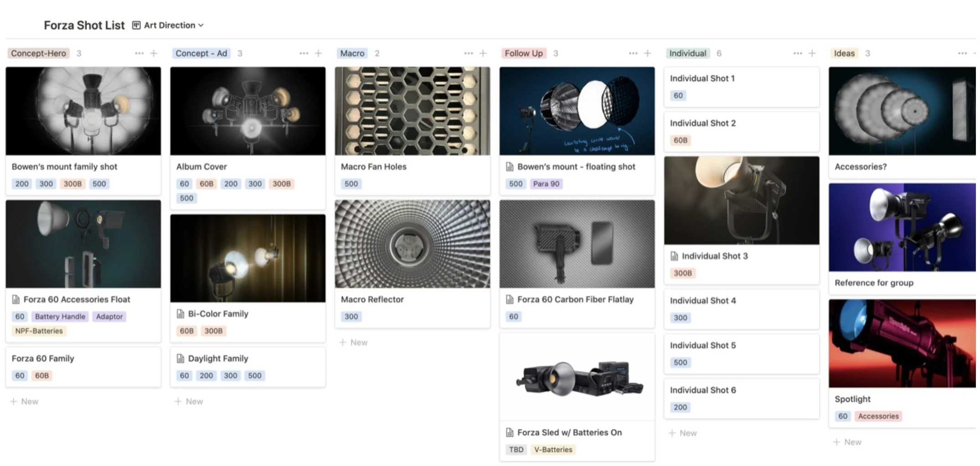
Task: Open options menu for Concept - Ad column
Action: [x=304, y=53]
